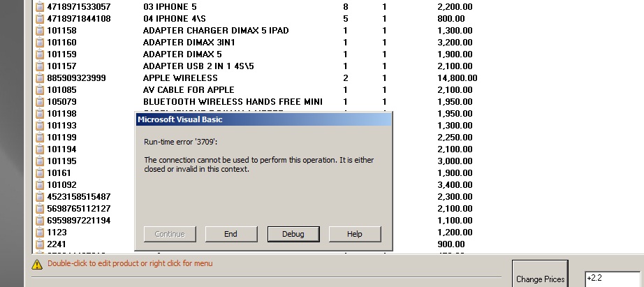Click the clipboard icon beside 101092
This screenshot has width=644, height=287.
tap(39, 185)
